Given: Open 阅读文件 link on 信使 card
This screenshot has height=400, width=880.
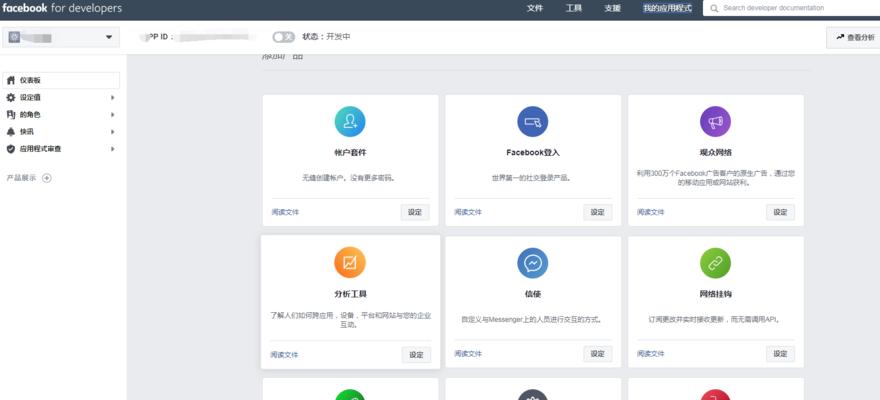Looking at the screenshot, I should (x=468, y=353).
